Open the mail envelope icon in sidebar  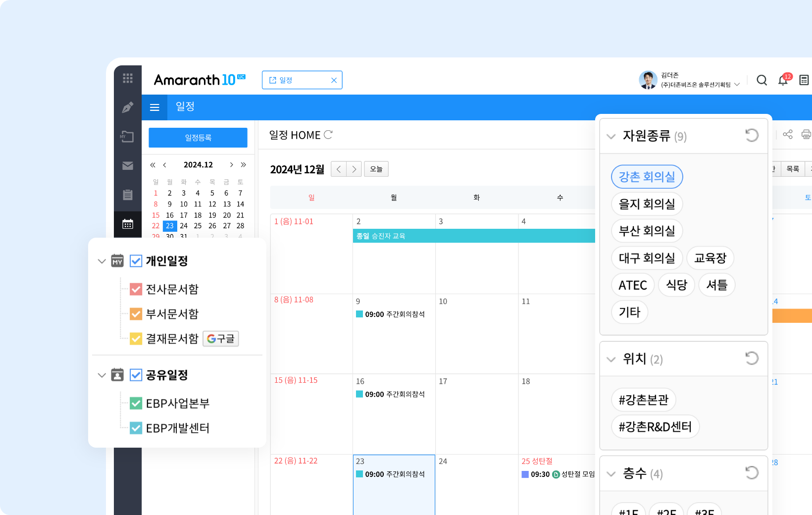click(x=128, y=165)
